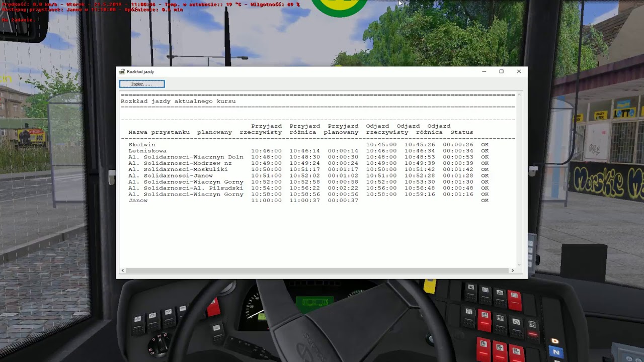This screenshot has width=644, height=362.
Task: Click the green bus display on the dashboard
Action: [x=314, y=303]
